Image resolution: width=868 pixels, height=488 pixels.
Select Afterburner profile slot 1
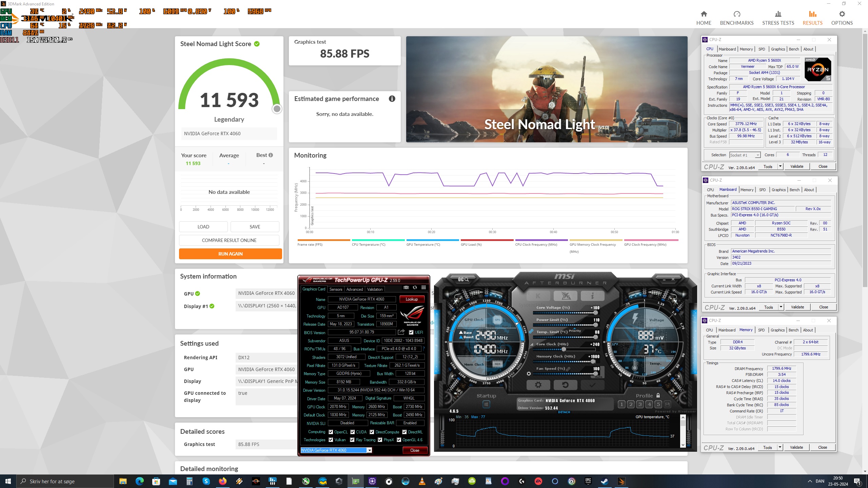click(622, 404)
